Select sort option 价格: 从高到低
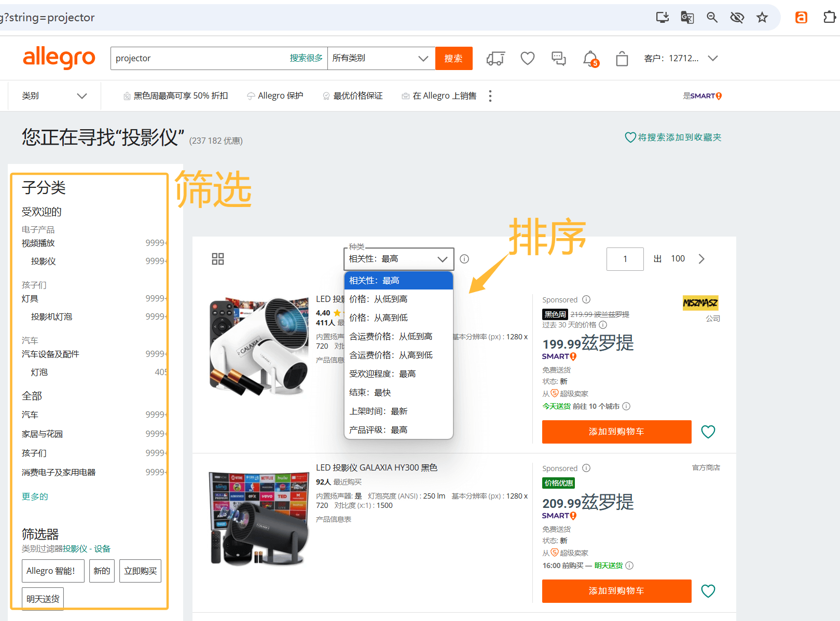Screen dimensions: 840x621 (398, 318)
